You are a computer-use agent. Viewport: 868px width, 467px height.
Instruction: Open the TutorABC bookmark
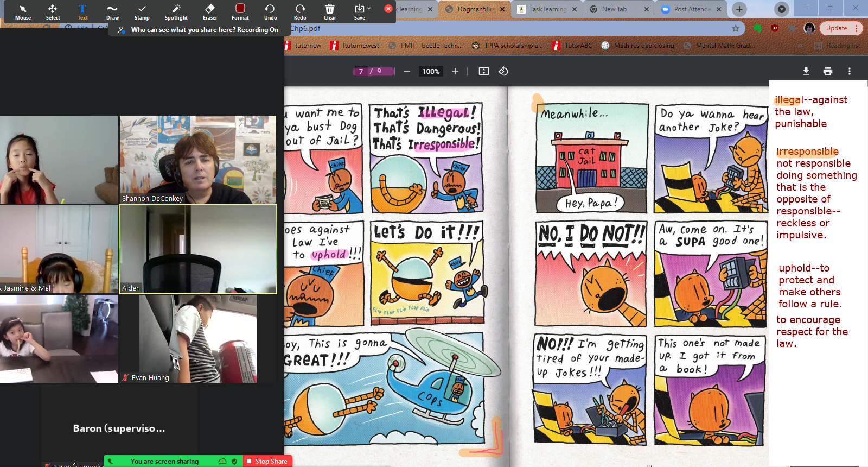[572, 46]
